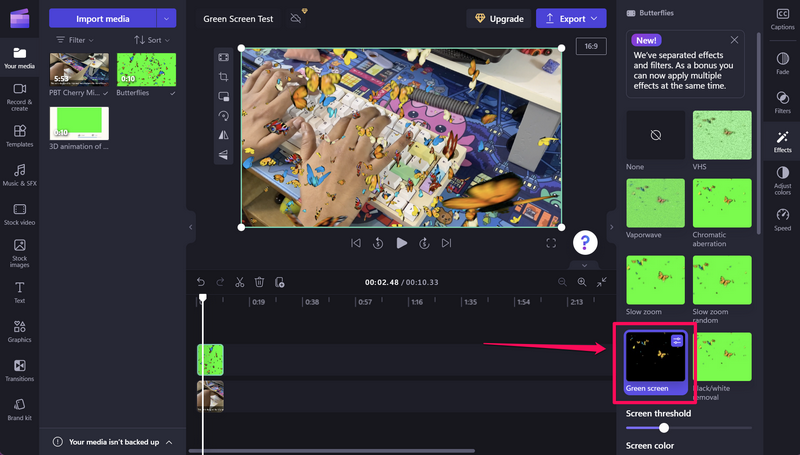800x455 pixels.
Task: Switch to the Filters tab
Action: point(782,102)
